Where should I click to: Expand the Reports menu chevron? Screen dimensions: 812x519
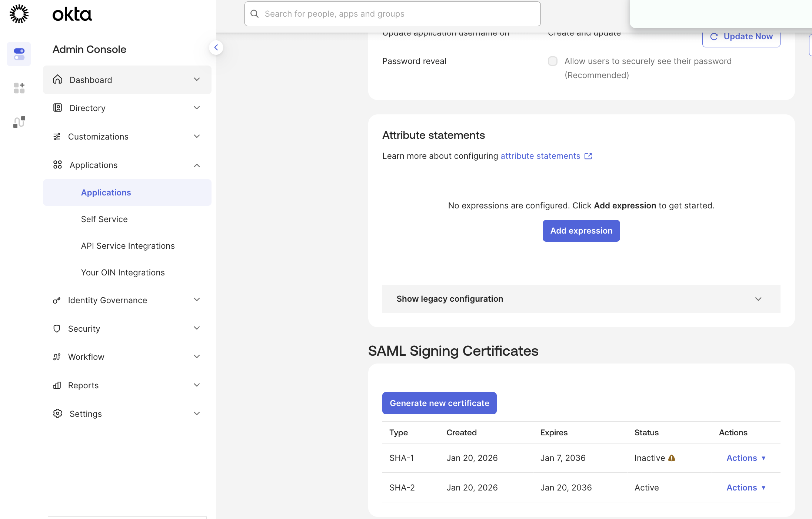[197, 385]
